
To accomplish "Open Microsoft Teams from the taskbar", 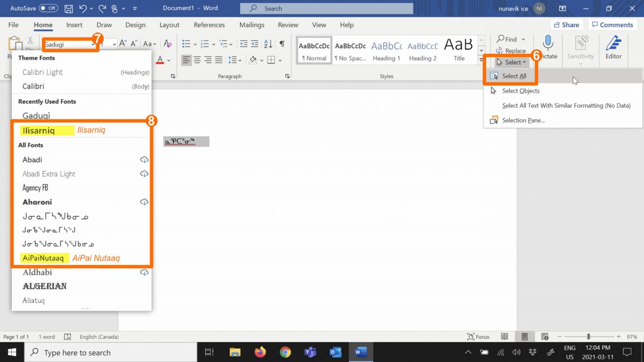I will tap(310, 352).
